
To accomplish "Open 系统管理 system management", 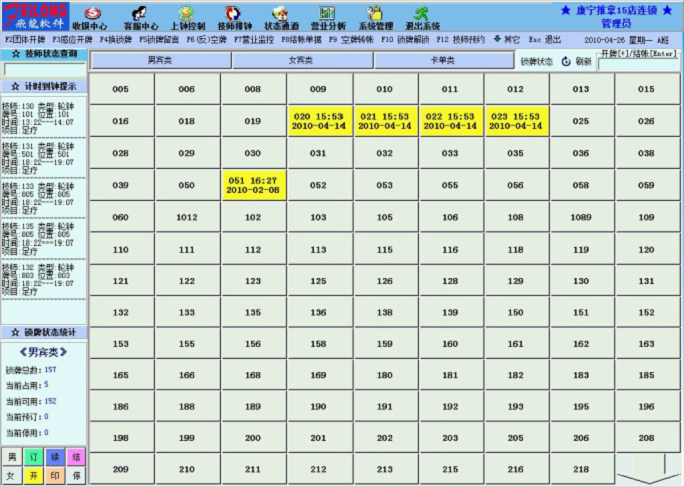I will 375,17.
